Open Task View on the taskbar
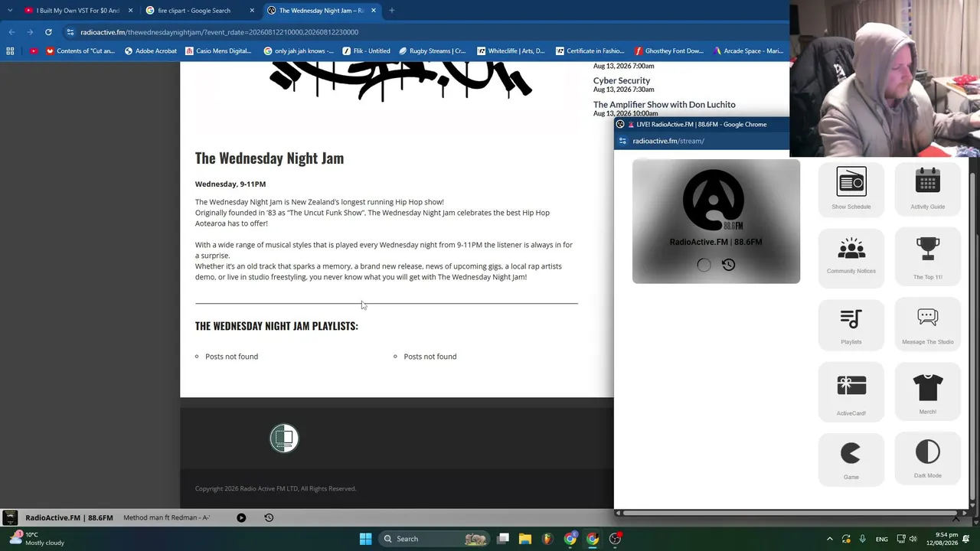 coord(503,539)
